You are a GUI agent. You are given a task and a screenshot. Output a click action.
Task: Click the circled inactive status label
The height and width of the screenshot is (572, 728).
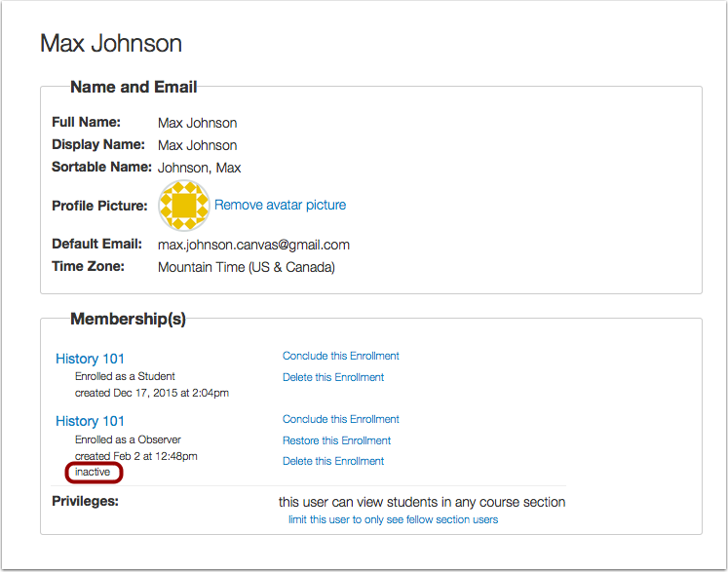point(93,473)
